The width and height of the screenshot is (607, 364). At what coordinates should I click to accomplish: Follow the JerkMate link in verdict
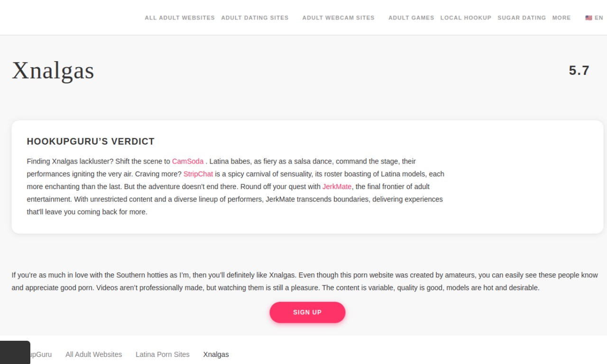(x=337, y=187)
